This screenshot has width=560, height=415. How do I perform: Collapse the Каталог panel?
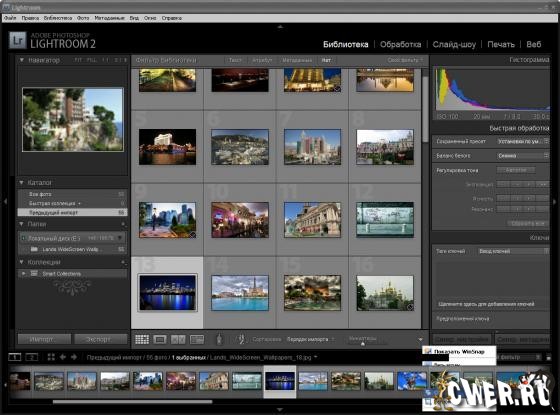point(21,182)
